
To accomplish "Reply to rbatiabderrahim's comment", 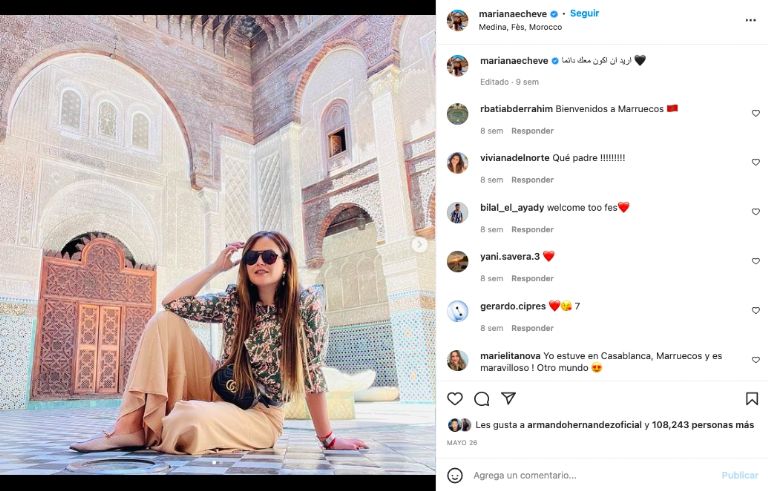I will [x=532, y=131].
